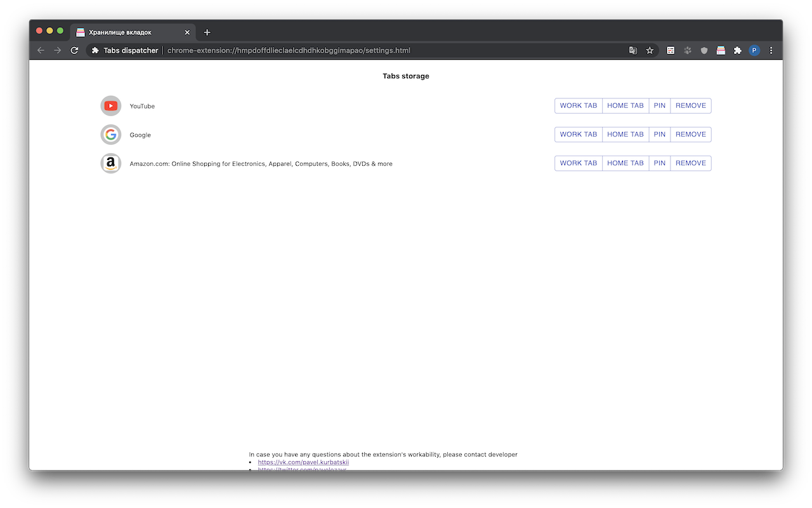REMOVE the Amazon entry

click(691, 163)
